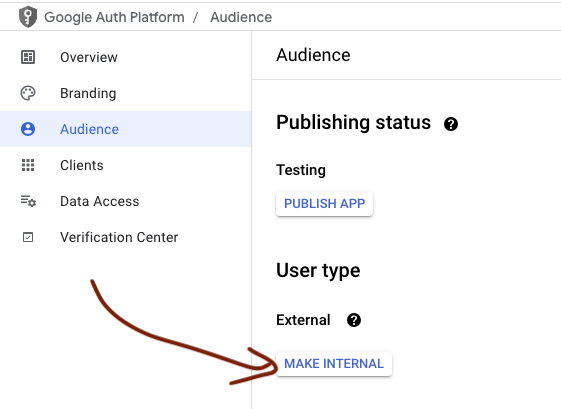The image size is (561, 409).
Task: Go to the Branding section
Action: tap(125, 93)
